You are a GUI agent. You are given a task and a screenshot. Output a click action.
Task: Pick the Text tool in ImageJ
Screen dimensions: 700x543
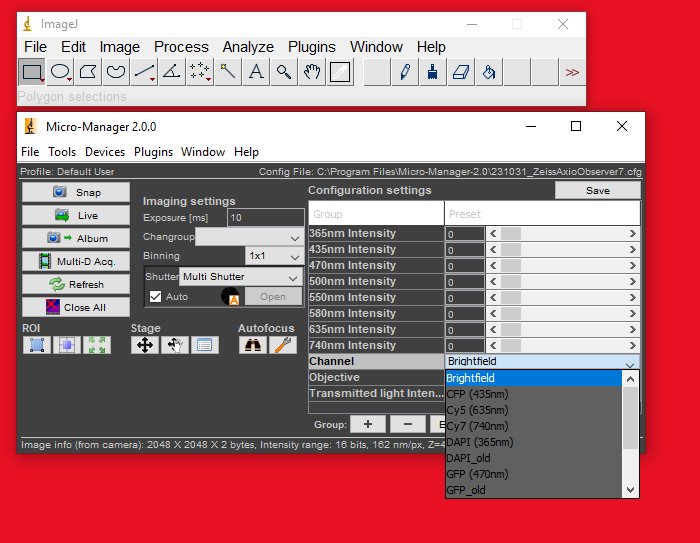(x=256, y=71)
